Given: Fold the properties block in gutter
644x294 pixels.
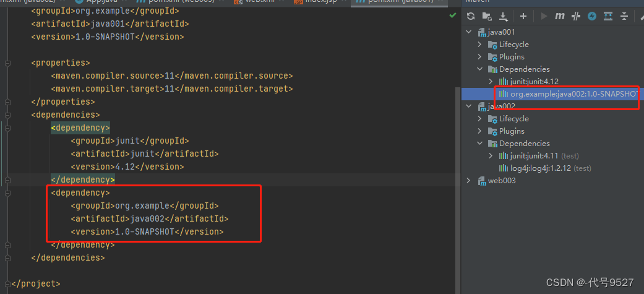Looking at the screenshot, I should [x=7, y=63].
